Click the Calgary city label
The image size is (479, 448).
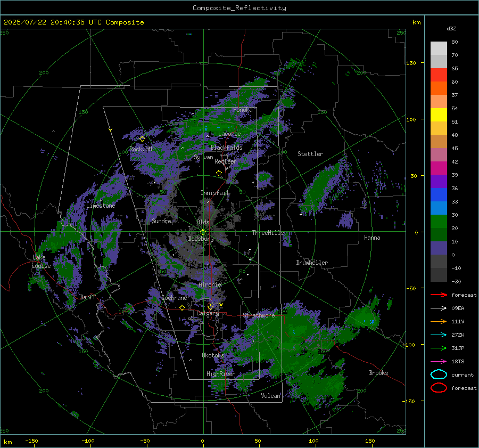click(x=208, y=313)
